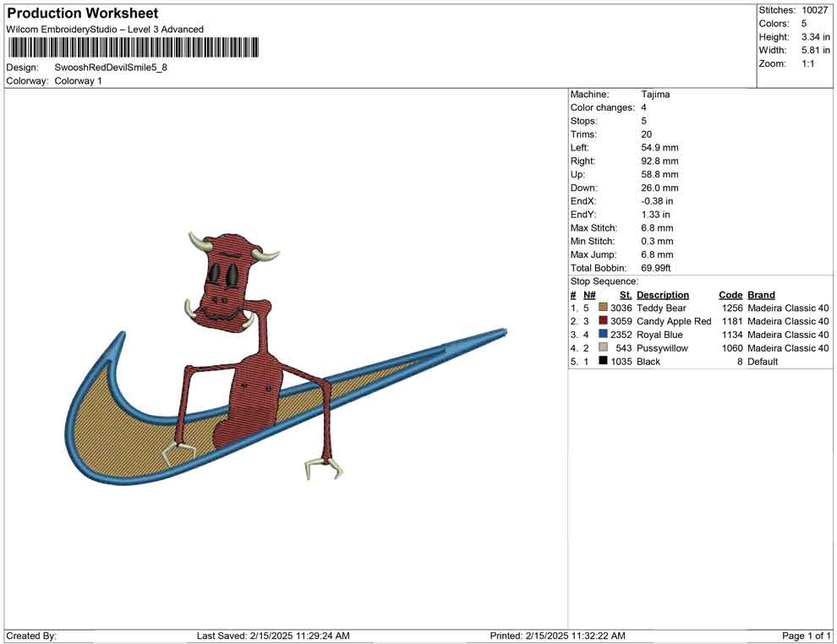Click 'Printed: 2/15/2025 11:32:22 AM'
The height and width of the screenshot is (644, 837).
(557, 636)
